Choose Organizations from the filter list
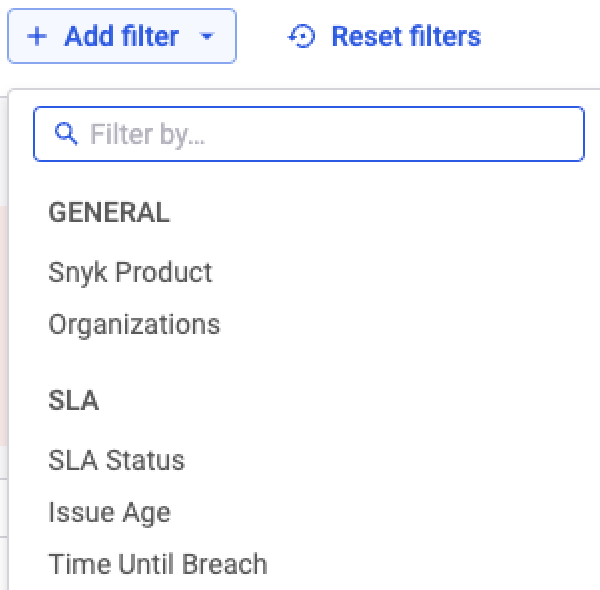This screenshot has height=590, width=600. [134, 324]
